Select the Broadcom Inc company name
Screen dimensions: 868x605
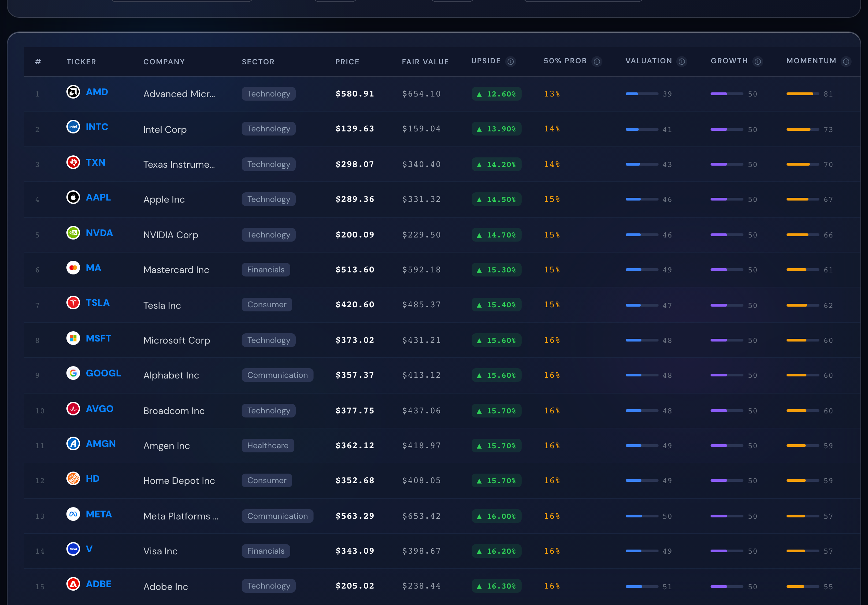click(x=174, y=410)
